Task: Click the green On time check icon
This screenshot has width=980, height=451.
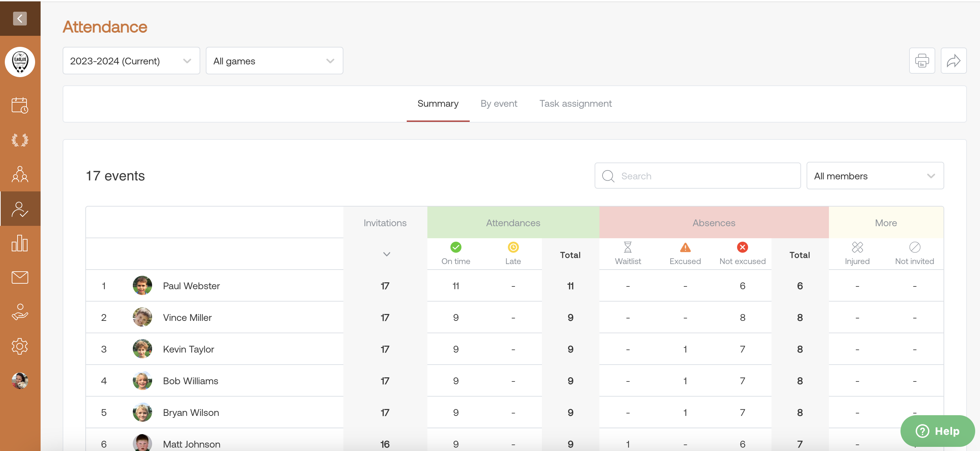Action: (456, 248)
